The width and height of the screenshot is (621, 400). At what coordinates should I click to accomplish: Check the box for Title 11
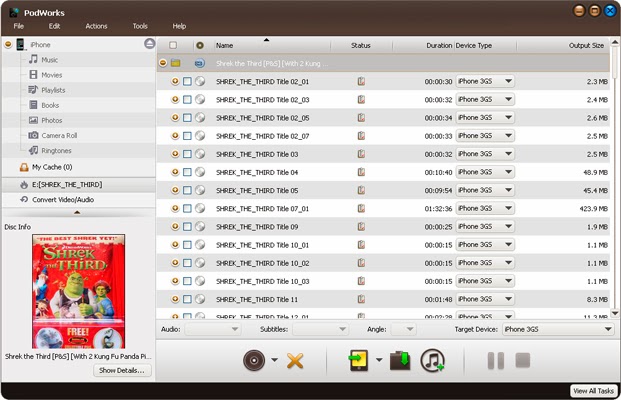point(187,299)
